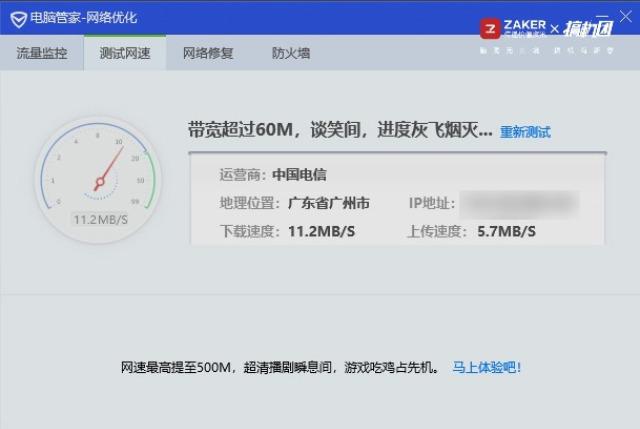
Task: Click the 中国电信 operator value
Action: pos(299,175)
